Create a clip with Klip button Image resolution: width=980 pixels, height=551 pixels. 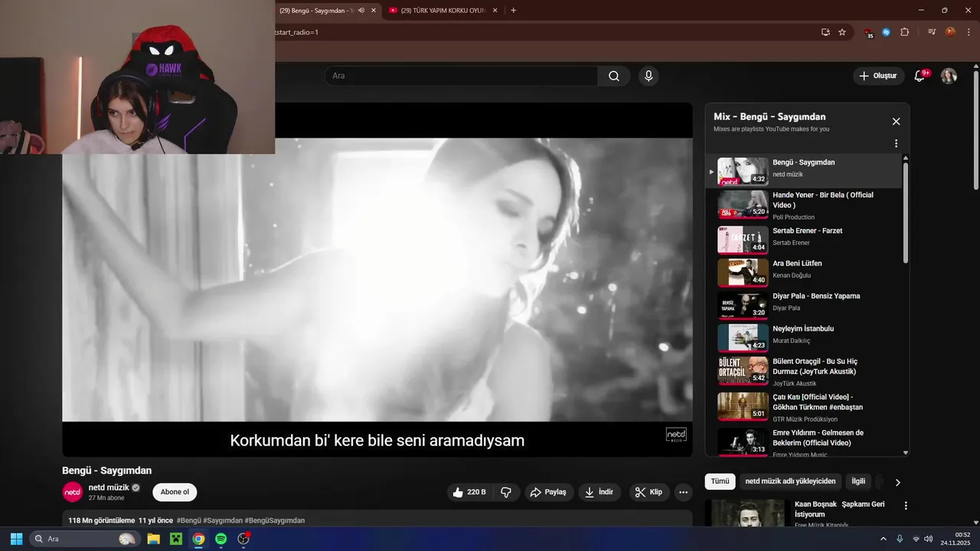(649, 492)
